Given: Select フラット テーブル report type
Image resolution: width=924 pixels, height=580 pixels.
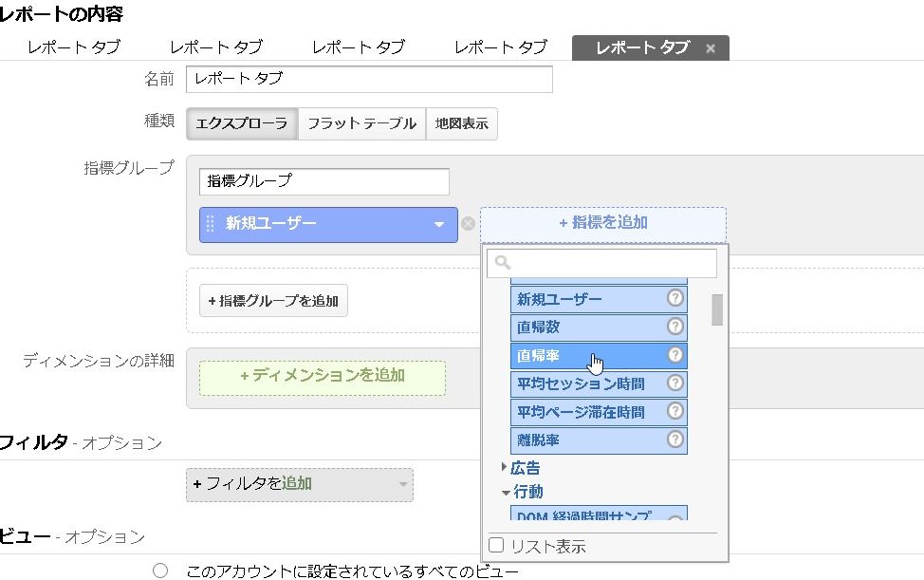Looking at the screenshot, I should tap(361, 123).
